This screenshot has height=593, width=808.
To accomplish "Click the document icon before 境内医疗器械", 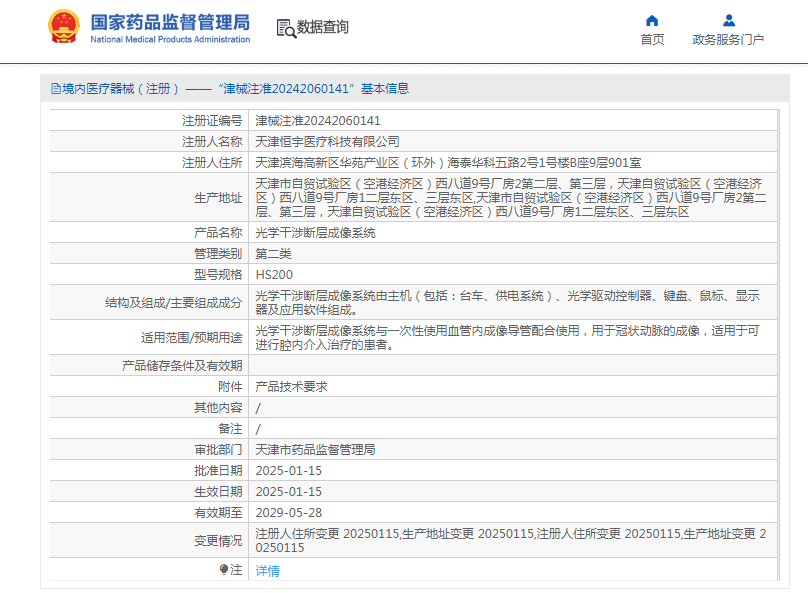I will click(56, 89).
